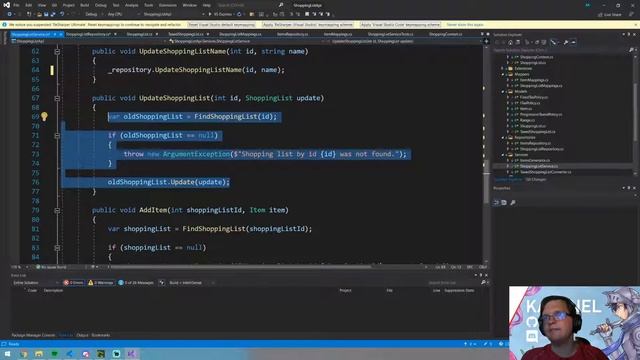Open the Debug configuration dropdown
This screenshot has width=640, height=360.
coord(94,14)
